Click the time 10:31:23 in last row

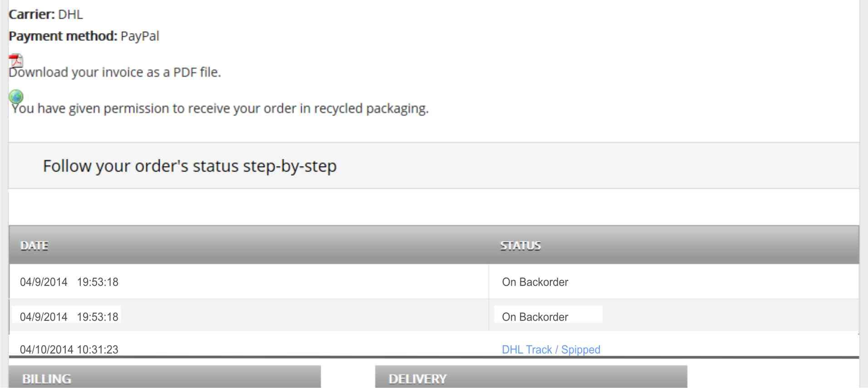coord(98,349)
